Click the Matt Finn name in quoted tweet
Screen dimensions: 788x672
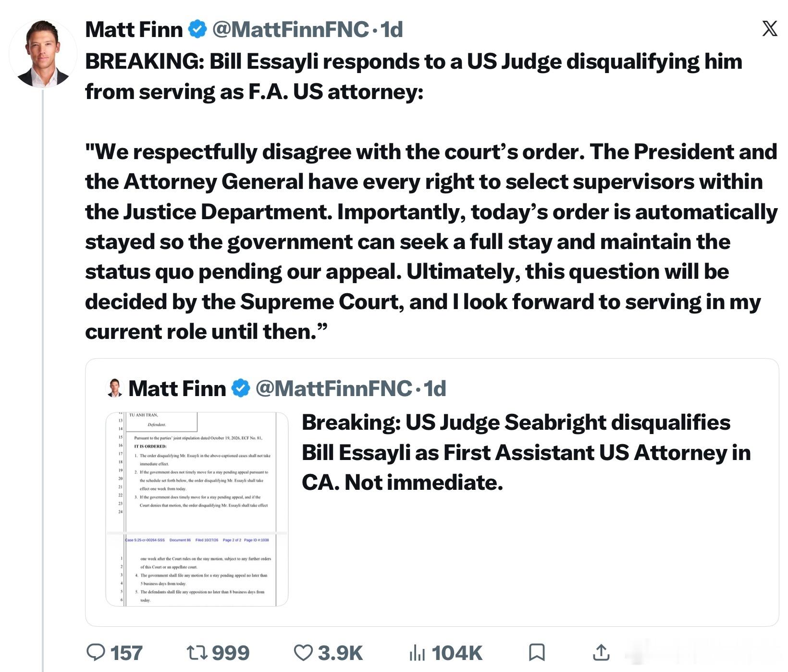177,388
